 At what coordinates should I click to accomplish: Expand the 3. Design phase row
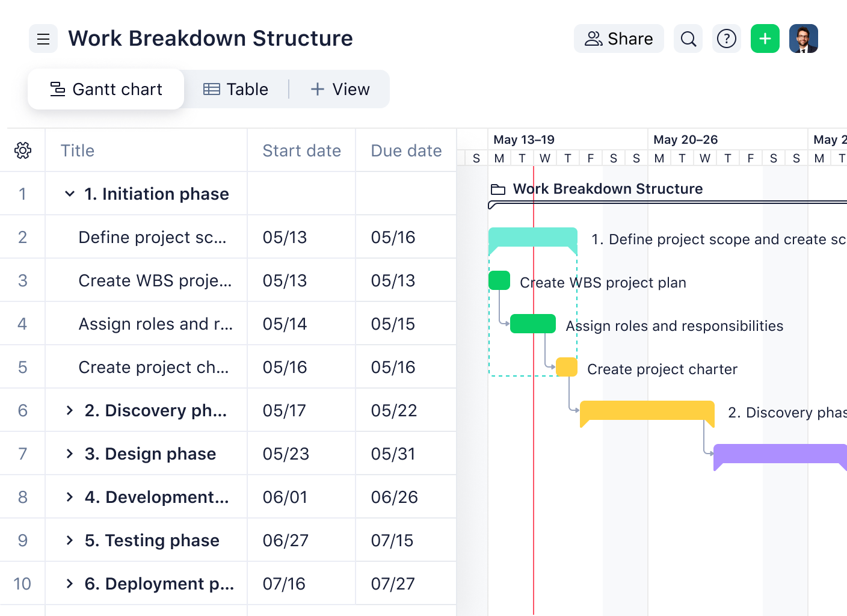click(70, 454)
